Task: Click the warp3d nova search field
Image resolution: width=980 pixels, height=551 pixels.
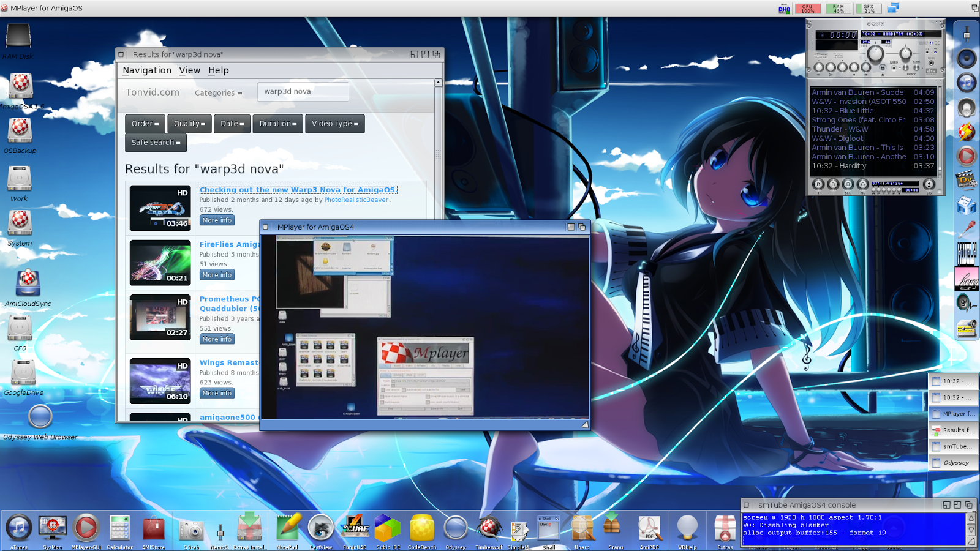Action: 303,92
